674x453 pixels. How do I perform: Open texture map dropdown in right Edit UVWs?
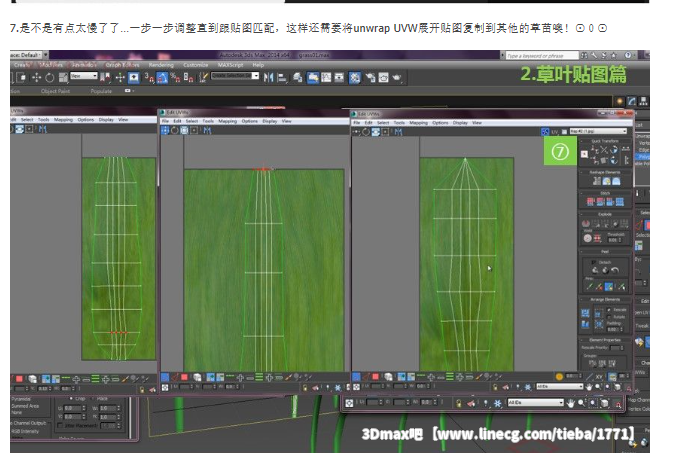(x=598, y=131)
